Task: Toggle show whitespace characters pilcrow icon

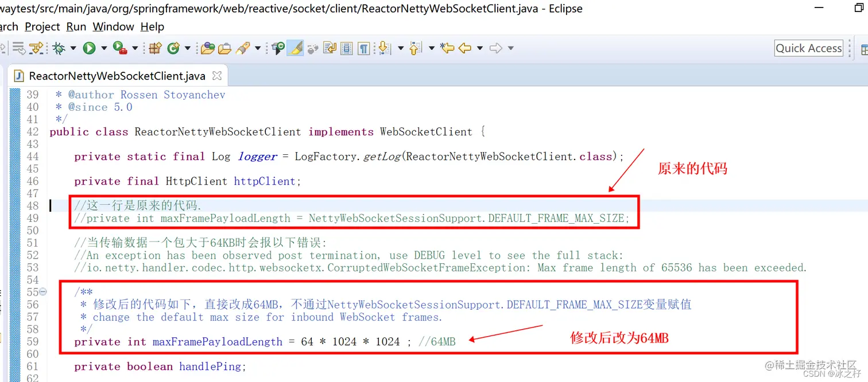Action: coord(363,49)
